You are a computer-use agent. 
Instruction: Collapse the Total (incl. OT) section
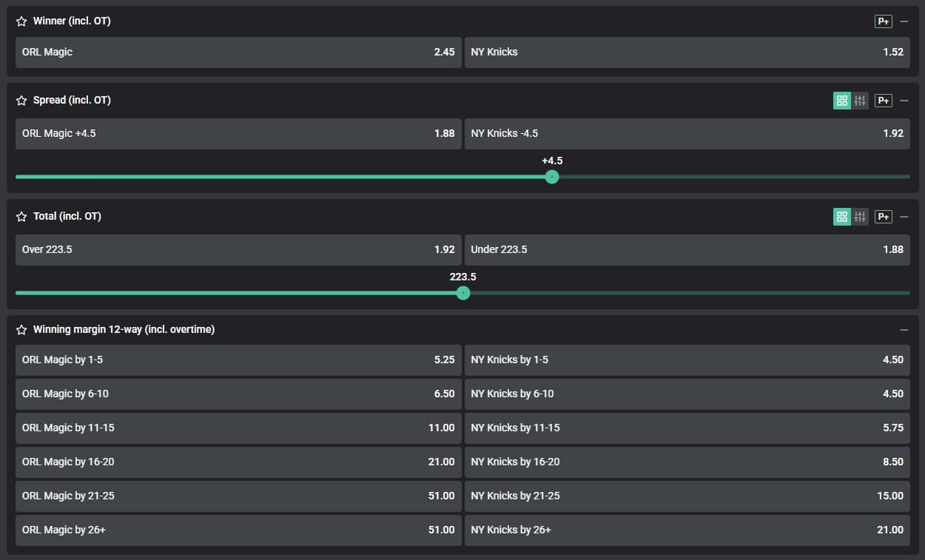(x=904, y=217)
